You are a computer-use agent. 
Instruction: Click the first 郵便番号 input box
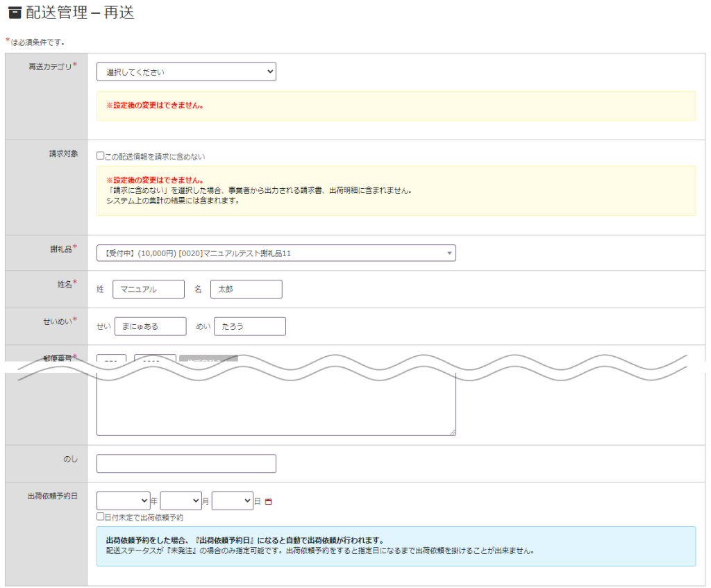coord(111,360)
